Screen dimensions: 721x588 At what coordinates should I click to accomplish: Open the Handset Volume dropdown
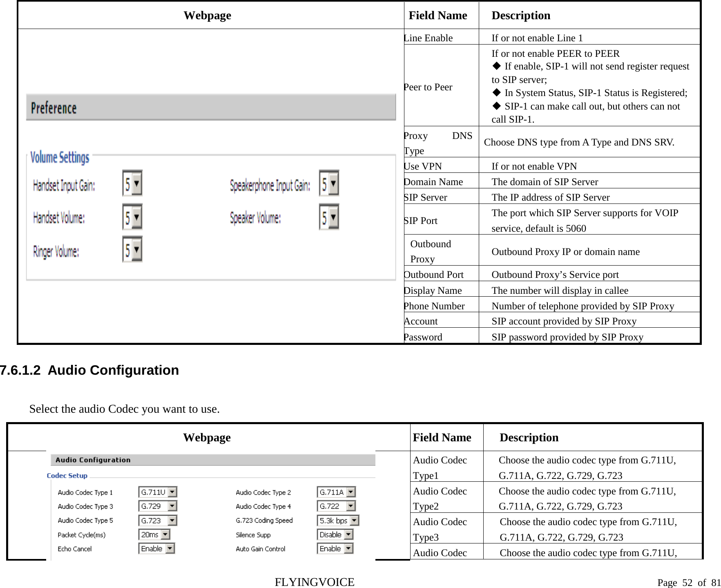pyautogui.click(x=132, y=217)
